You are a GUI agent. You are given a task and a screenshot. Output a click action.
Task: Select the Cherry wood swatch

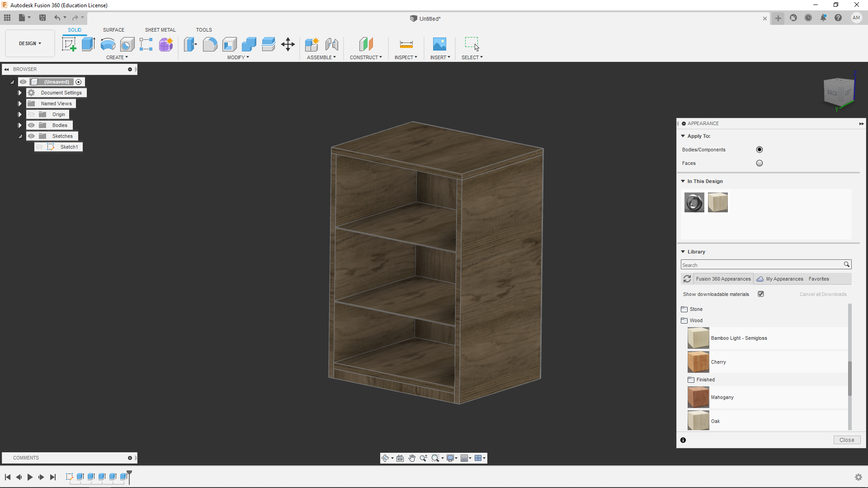(x=698, y=362)
